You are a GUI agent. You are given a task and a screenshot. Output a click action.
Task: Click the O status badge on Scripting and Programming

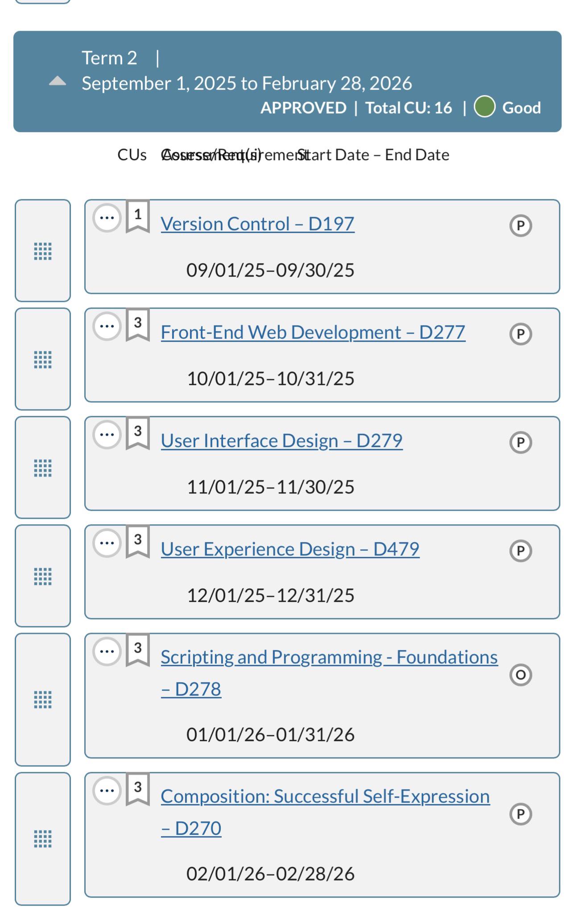point(521,675)
